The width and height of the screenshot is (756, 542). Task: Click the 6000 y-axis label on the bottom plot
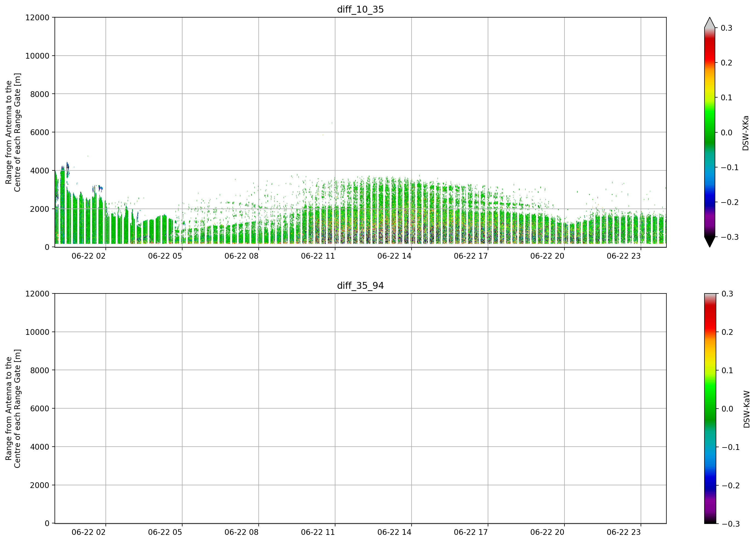[x=40, y=409]
